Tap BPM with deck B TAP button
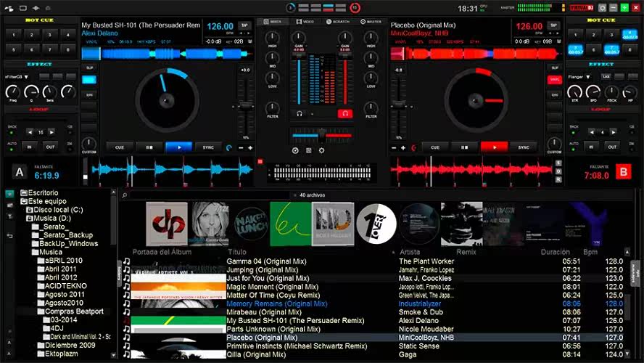Screen dimensions: 644x363 (x=553, y=25)
